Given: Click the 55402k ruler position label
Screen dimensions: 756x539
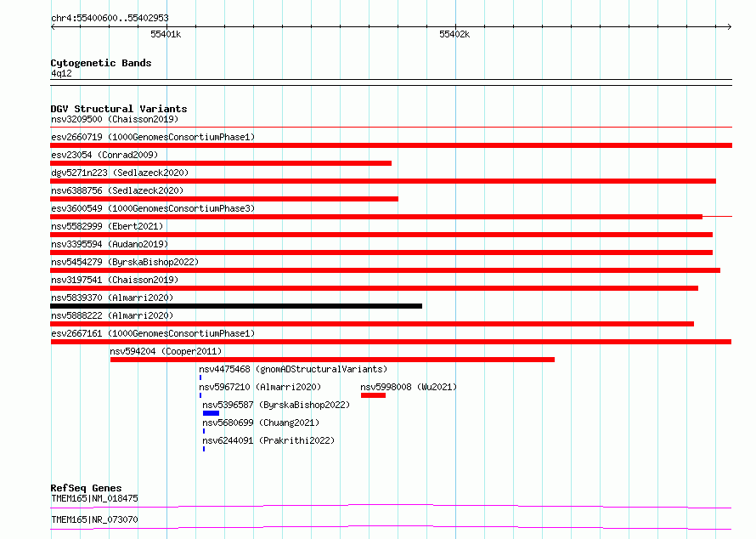Looking at the screenshot, I should 454,34.
